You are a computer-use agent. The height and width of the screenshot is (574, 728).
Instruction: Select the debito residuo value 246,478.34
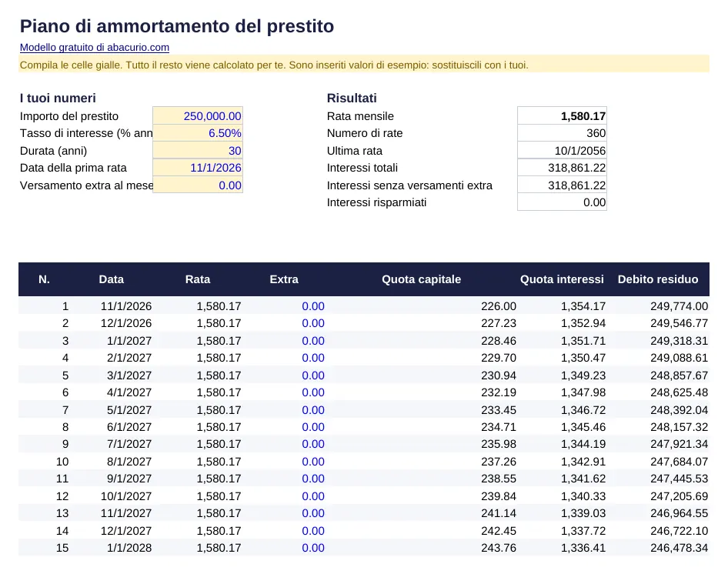point(680,548)
